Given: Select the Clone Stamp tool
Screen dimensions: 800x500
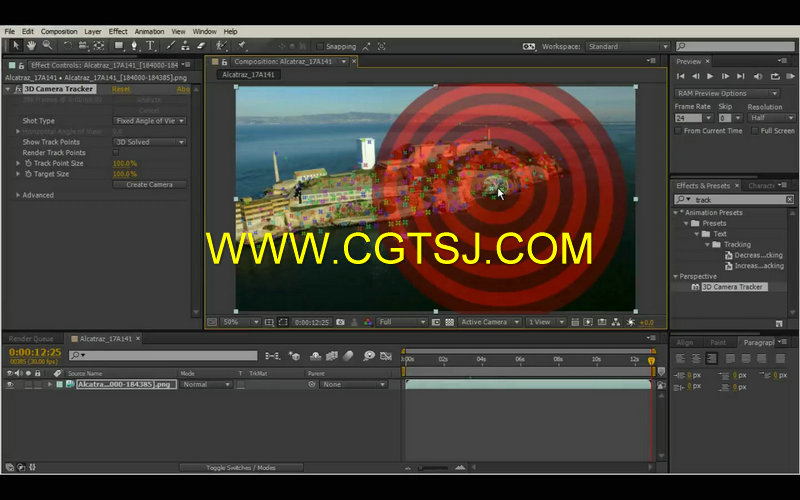Looking at the screenshot, I should click(185, 46).
